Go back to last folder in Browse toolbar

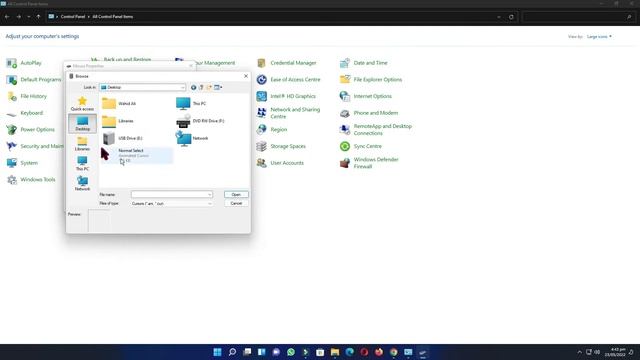[193, 87]
